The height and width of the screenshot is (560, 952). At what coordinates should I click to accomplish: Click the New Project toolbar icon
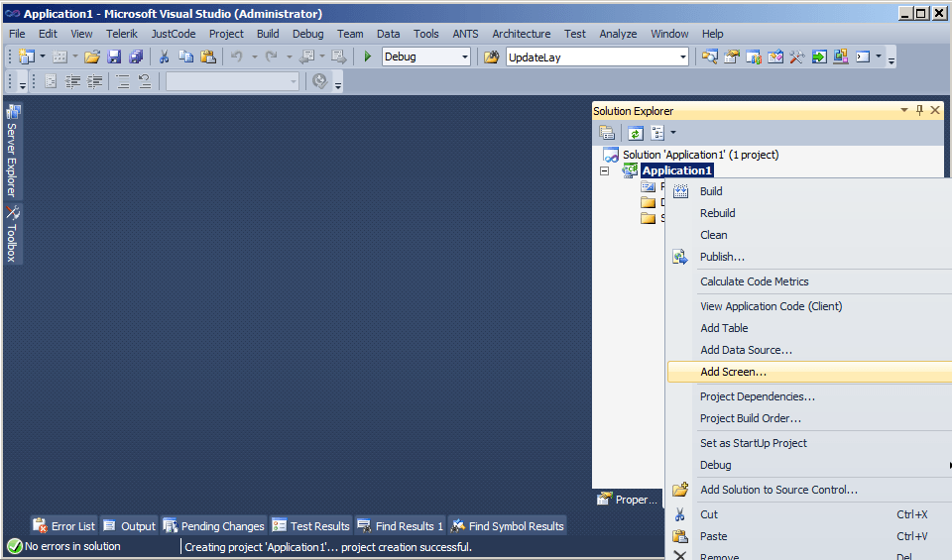[x=26, y=57]
